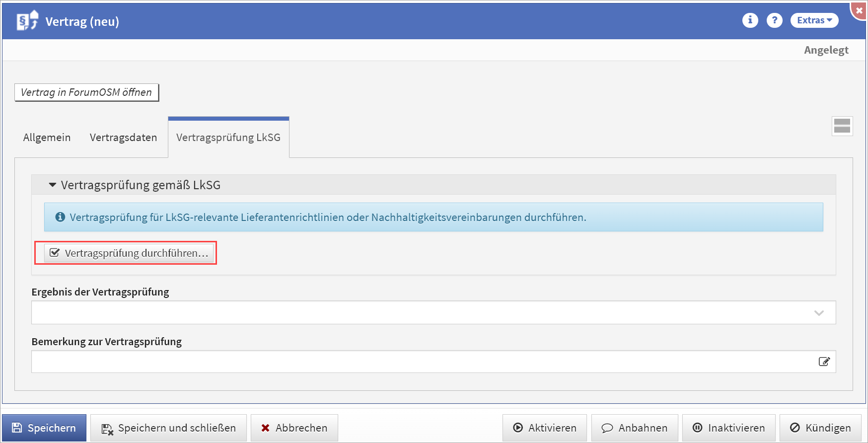Click Vertrag in ForumOSM öffnen button

coord(86,92)
